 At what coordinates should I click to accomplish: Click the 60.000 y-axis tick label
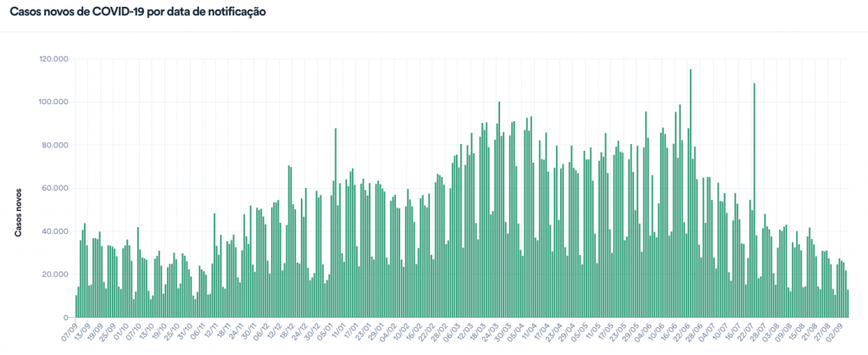[54, 189]
